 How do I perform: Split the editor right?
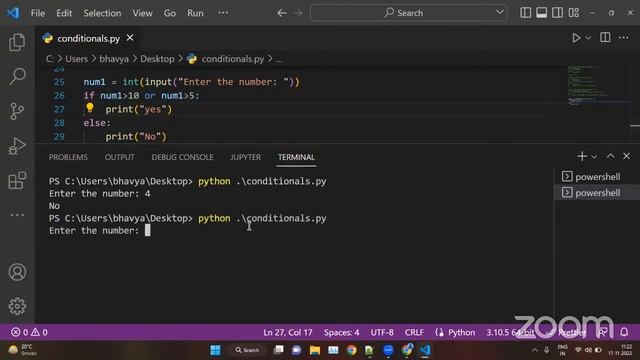click(x=605, y=38)
